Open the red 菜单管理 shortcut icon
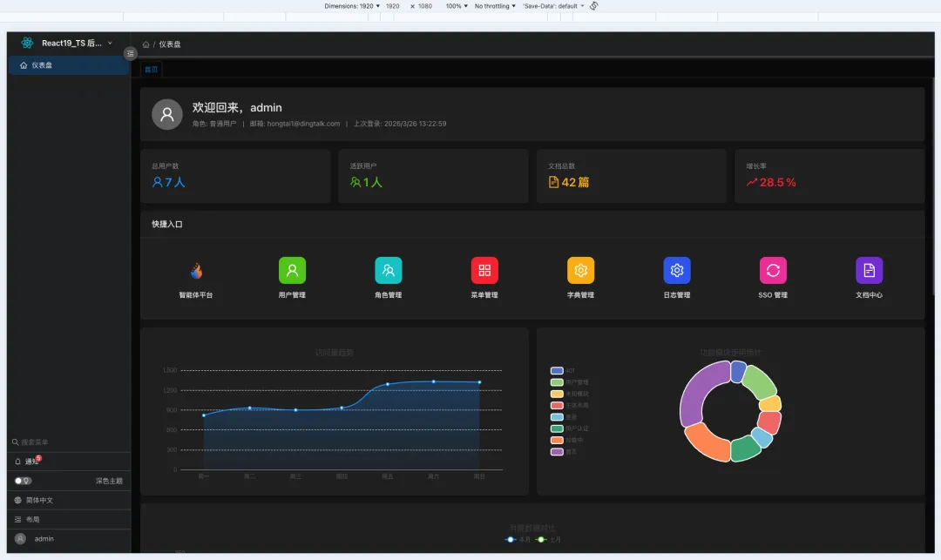 click(484, 270)
